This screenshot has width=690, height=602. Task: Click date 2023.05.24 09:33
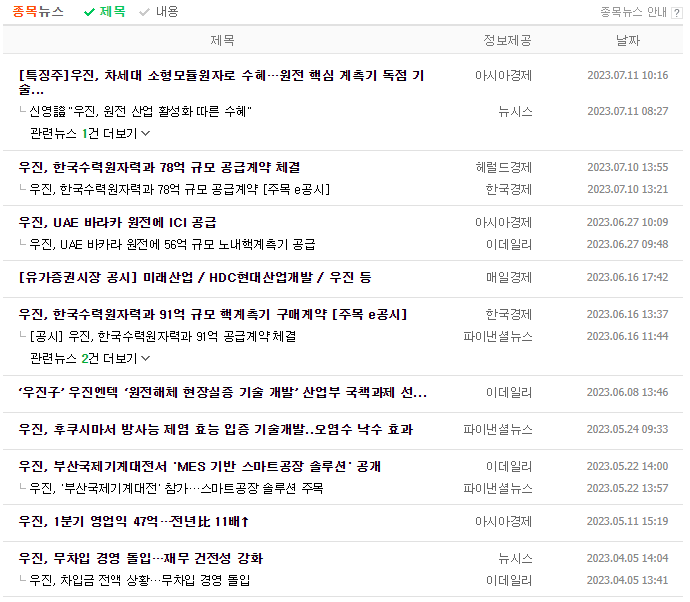[628, 429]
